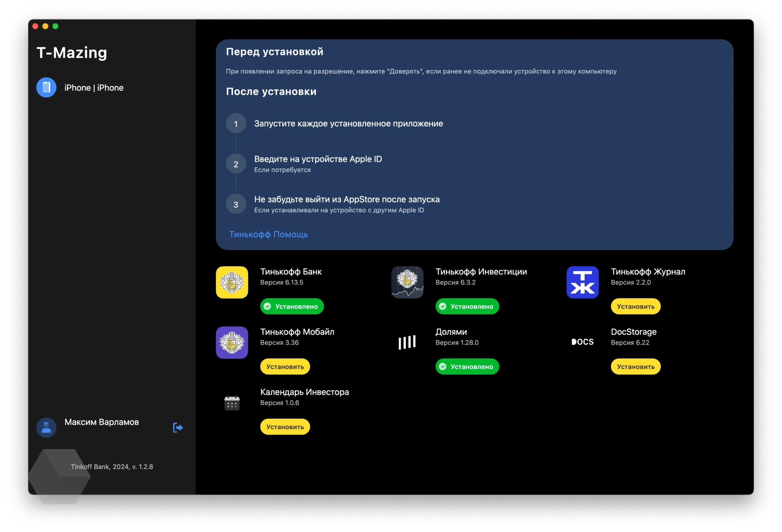The height and width of the screenshot is (532, 782).
Task: Click the Календарь Инвестора calendar icon
Action: (x=232, y=403)
